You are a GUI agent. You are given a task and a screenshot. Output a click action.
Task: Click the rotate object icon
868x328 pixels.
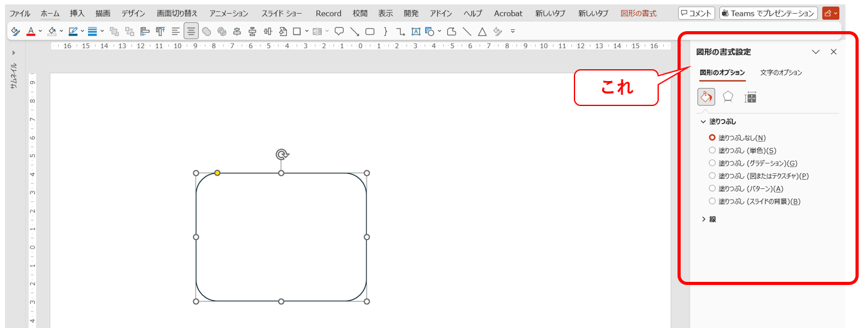pos(283,31)
